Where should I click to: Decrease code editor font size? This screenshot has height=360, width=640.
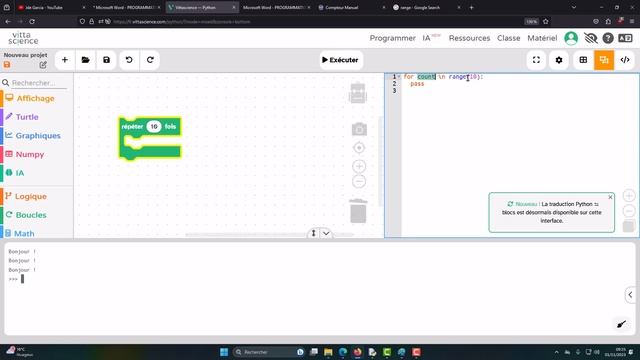click(x=629, y=211)
